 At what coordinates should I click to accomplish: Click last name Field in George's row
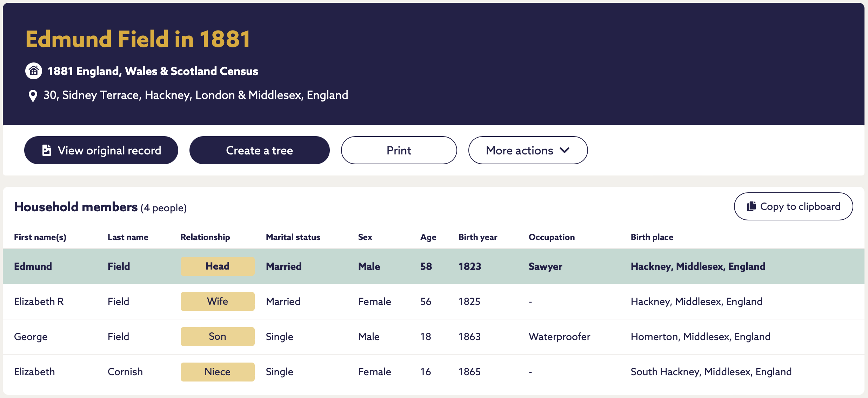[x=118, y=337]
